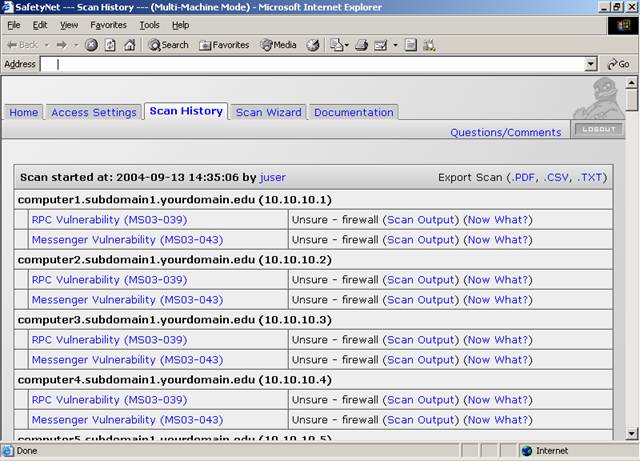Open the Back button history dropdown
Screen dimensions: 640x461
coord(47,45)
